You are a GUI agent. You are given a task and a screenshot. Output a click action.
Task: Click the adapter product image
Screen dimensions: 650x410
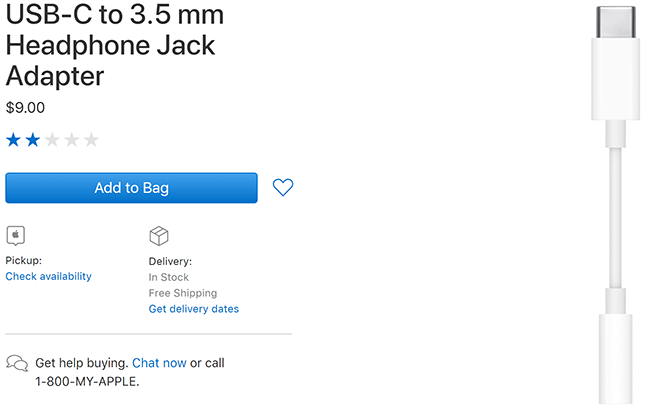(x=616, y=205)
